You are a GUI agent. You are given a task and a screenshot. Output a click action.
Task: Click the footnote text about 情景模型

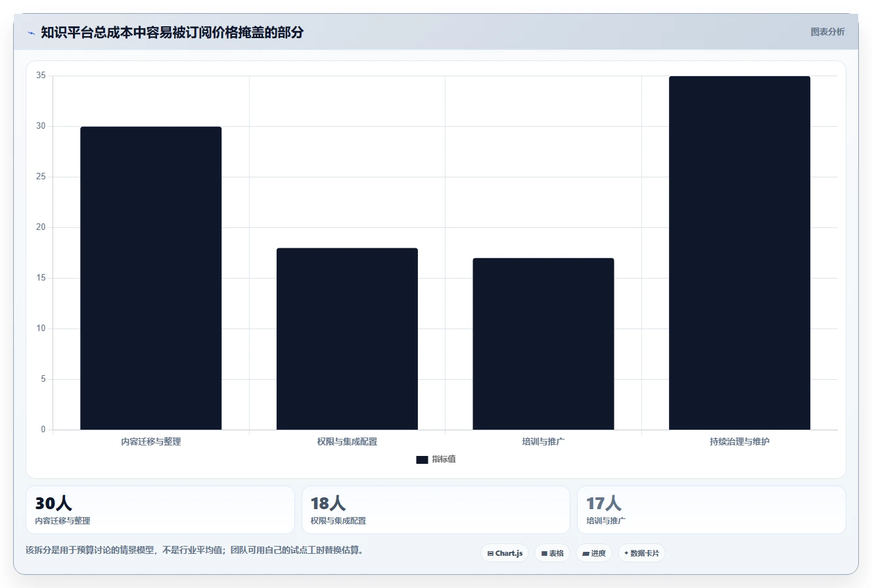click(x=195, y=550)
